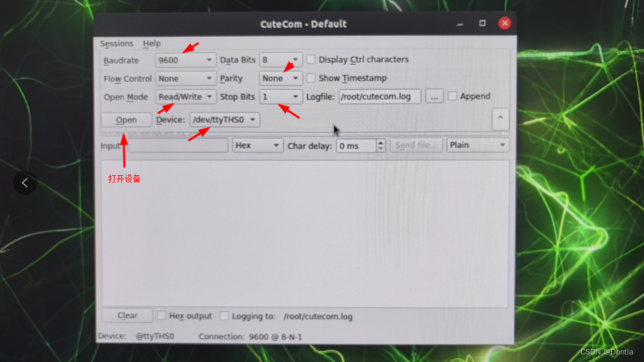Go to previous image with left arrow
Image resolution: width=644 pixels, height=362 pixels.
(x=25, y=183)
